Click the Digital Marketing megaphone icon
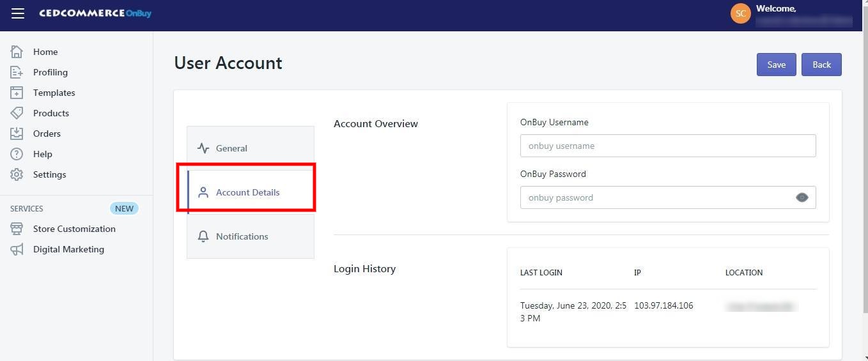The image size is (868, 361). click(17, 249)
